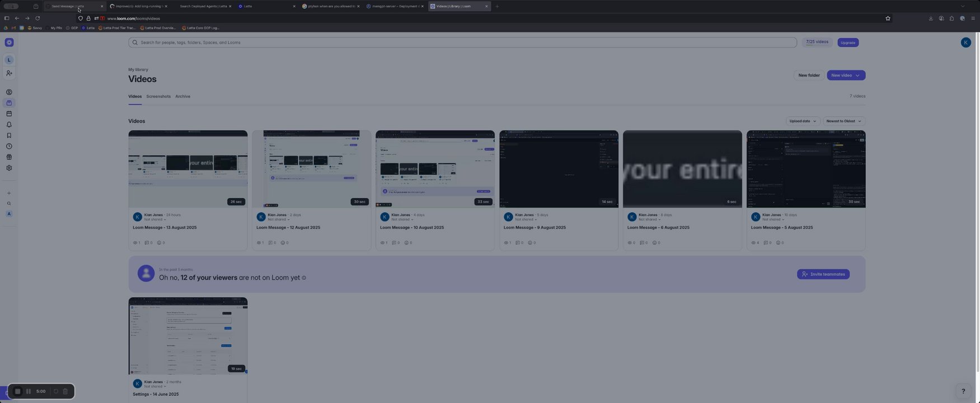Open the Newest to Oldest dropdown
The image size is (980, 403).
[x=844, y=121]
